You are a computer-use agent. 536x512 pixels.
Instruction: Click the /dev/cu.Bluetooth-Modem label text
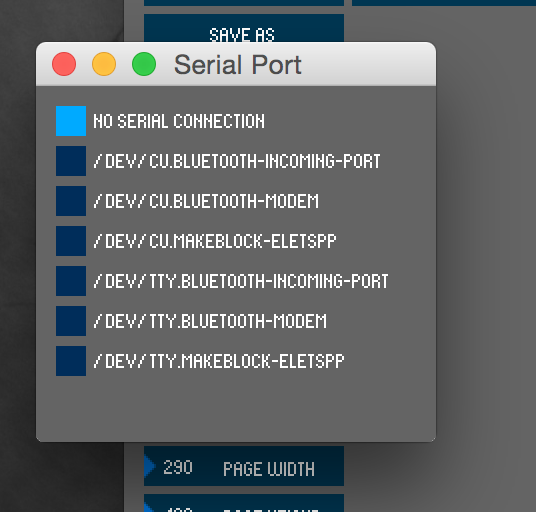[x=206, y=201]
